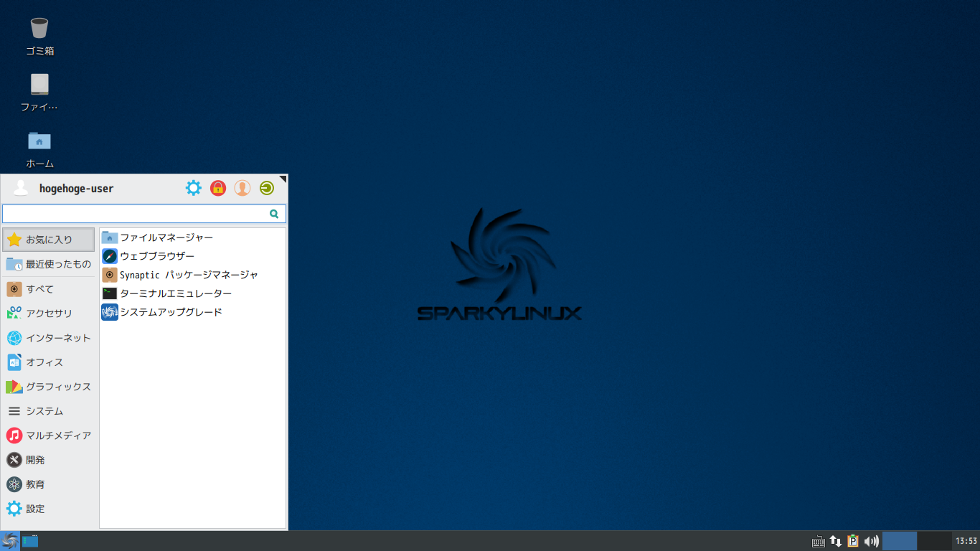
Task: Open the 設定 category
Action: pyautogui.click(x=49, y=509)
